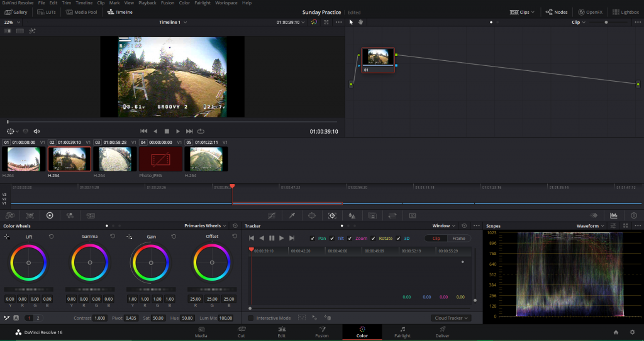
Task: Switch to the Edit page
Action: click(x=281, y=332)
